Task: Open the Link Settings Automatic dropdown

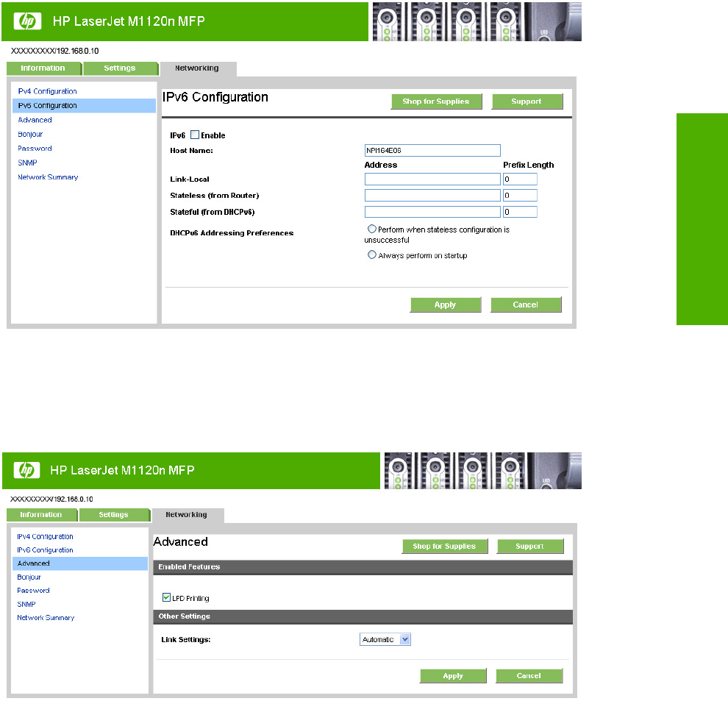Action: [385, 640]
